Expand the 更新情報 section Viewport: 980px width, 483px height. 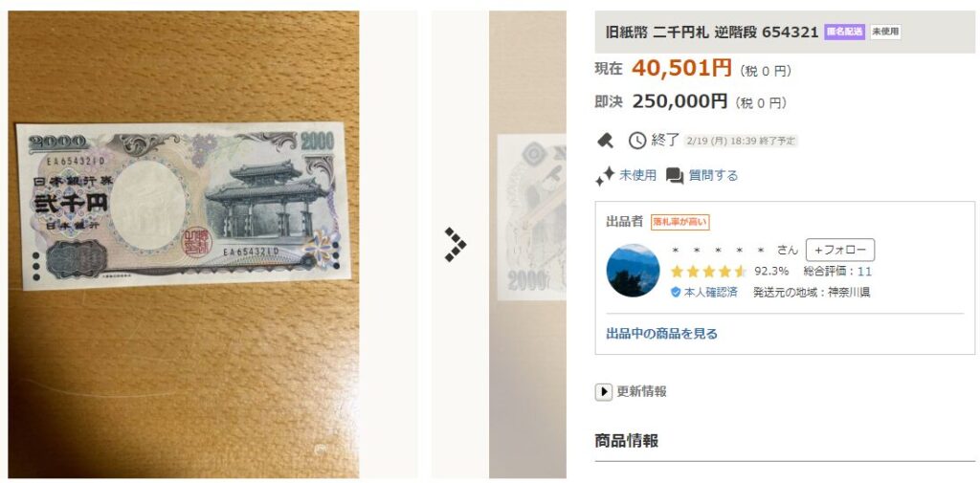point(631,392)
